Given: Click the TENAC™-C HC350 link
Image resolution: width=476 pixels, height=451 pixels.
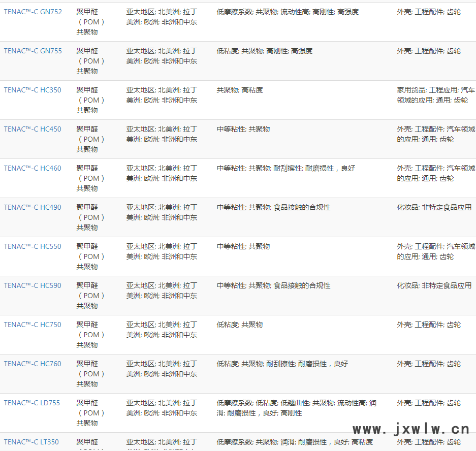Looking at the screenshot, I should point(33,90).
